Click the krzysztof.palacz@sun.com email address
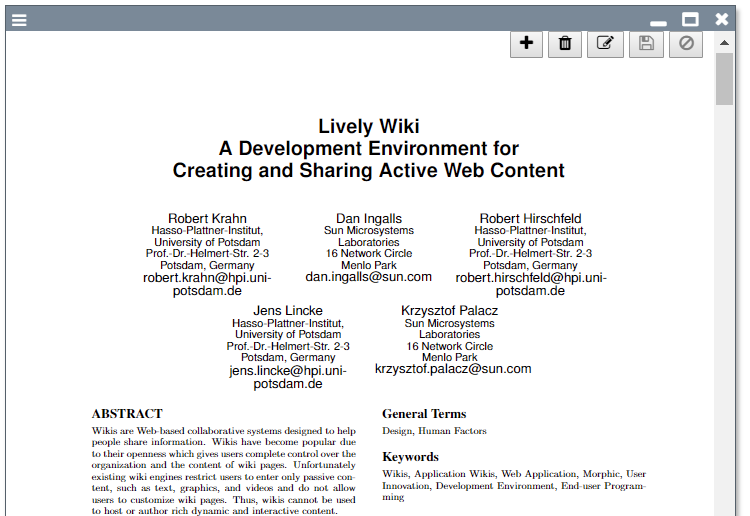 coord(452,369)
